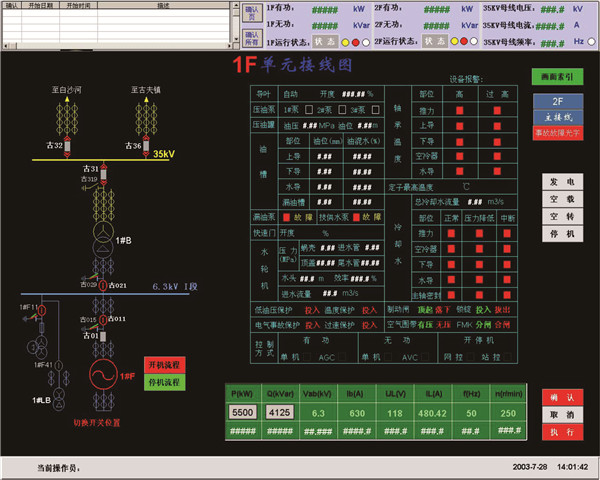
Task: Toggle the 1#泵 oil pump checkbox
Action: [x=309, y=109]
